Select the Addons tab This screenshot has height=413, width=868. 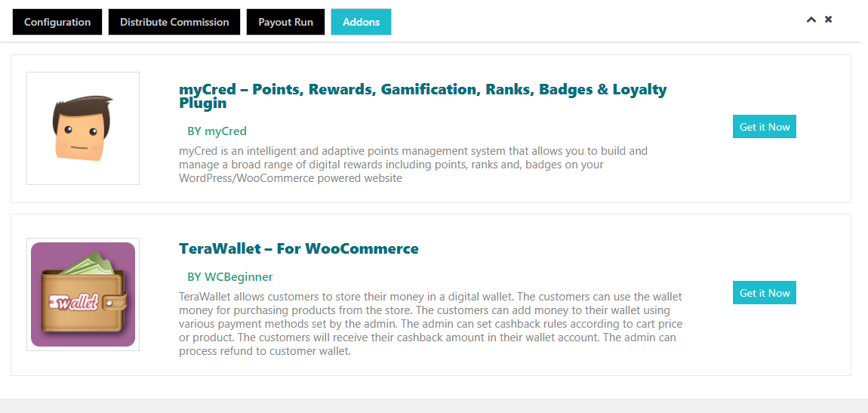click(361, 22)
